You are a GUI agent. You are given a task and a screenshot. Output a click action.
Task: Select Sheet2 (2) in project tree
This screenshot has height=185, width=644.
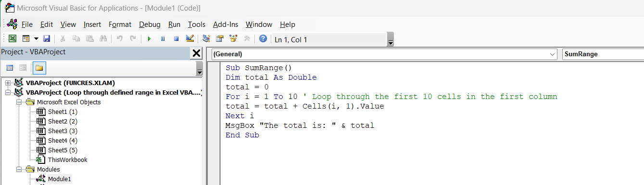click(x=63, y=121)
